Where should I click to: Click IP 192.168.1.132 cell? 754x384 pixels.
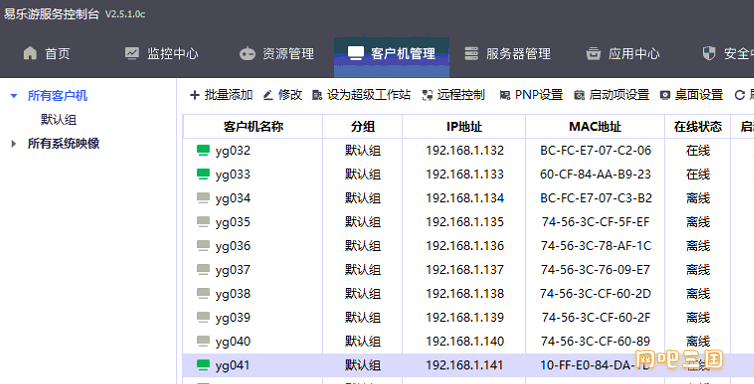[465, 150]
